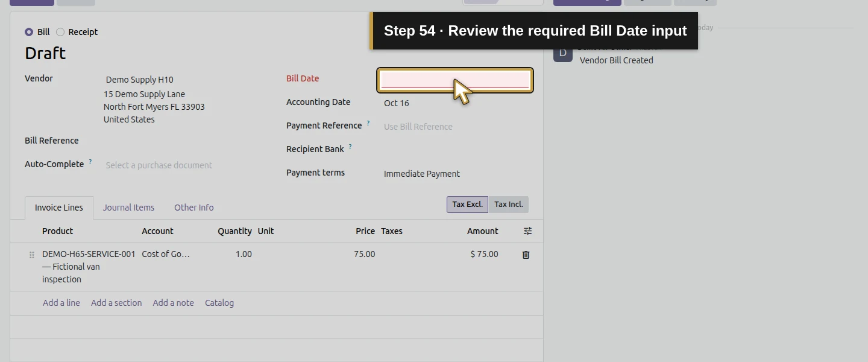The width and height of the screenshot is (868, 362).
Task: Click the Amount column header
Action: (x=483, y=231)
